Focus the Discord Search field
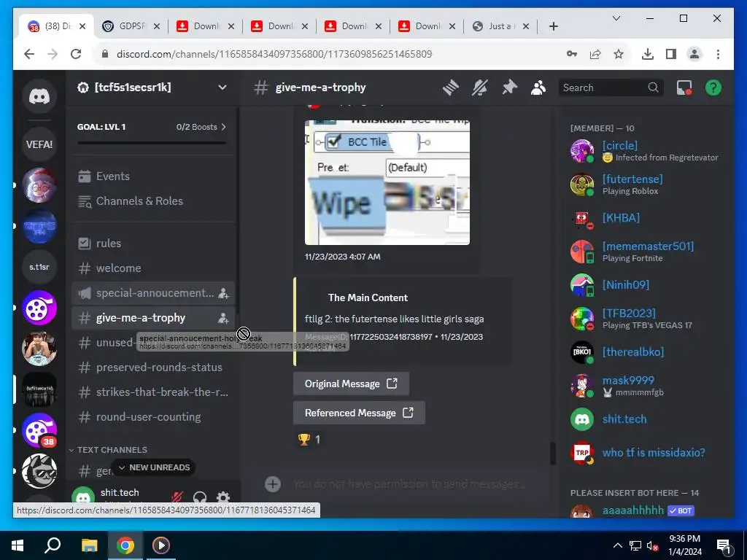The image size is (747, 560). click(611, 87)
